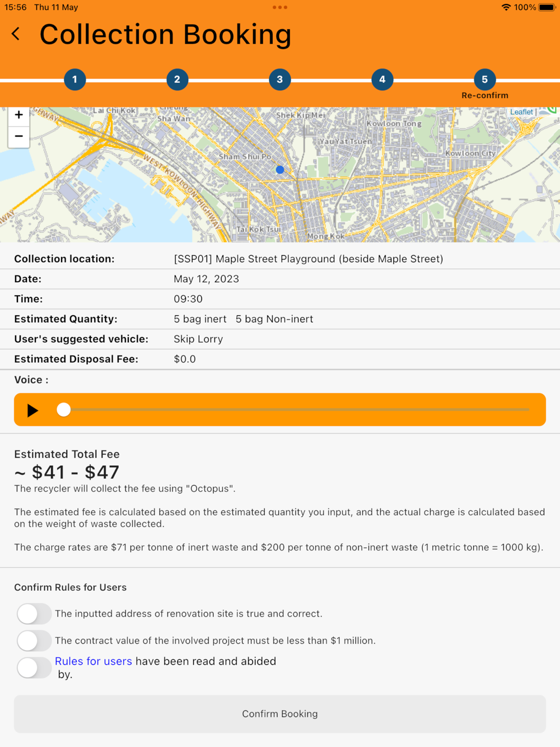Play the voice recording

point(32,410)
